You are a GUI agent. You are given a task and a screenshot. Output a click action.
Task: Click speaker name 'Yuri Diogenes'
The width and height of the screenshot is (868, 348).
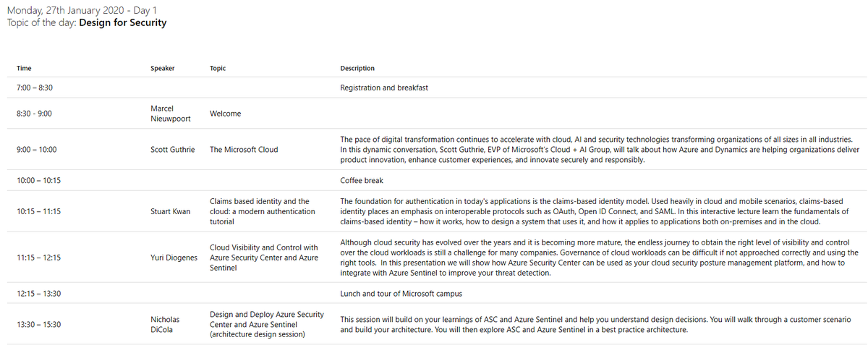(x=174, y=258)
